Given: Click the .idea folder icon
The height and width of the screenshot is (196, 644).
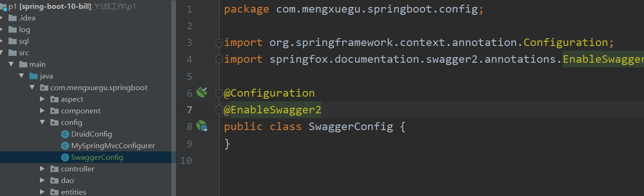Looking at the screenshot, I should [x=13, y=18].
